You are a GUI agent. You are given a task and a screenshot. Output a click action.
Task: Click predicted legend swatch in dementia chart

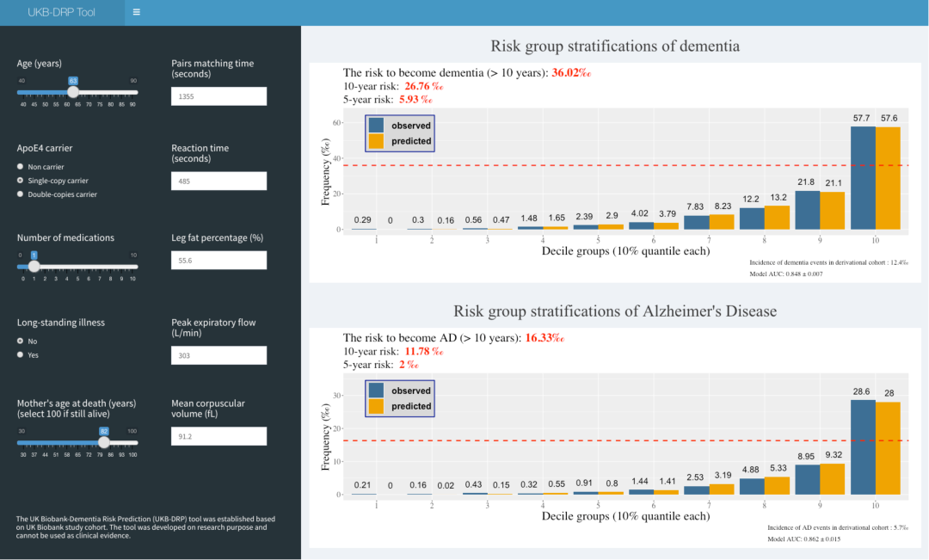(376, 141)
